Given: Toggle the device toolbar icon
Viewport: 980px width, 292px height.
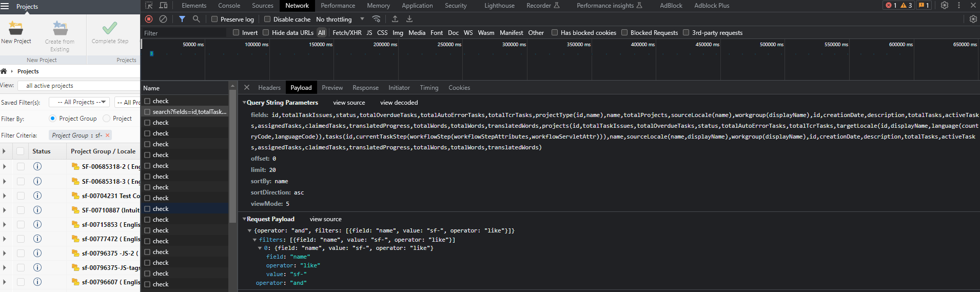Looking at the screenshot, I should tap(163, 6).
